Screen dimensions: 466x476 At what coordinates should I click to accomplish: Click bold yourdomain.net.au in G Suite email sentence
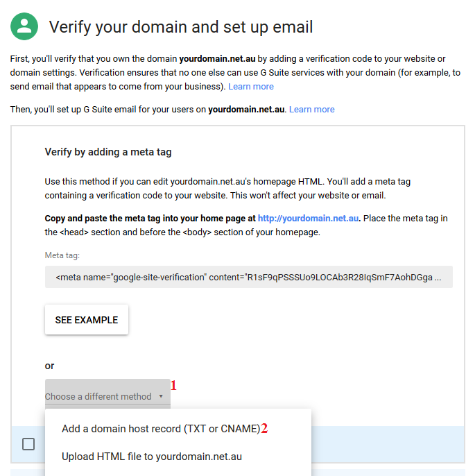click(247, 110)
